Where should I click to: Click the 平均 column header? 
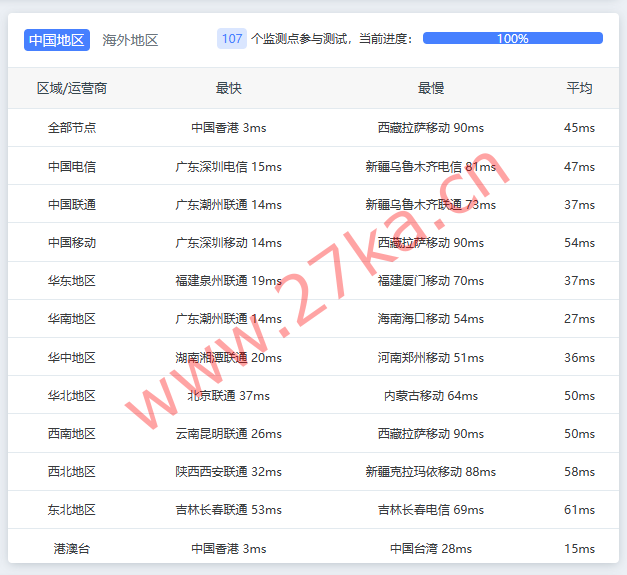click(x=579, y=88)
